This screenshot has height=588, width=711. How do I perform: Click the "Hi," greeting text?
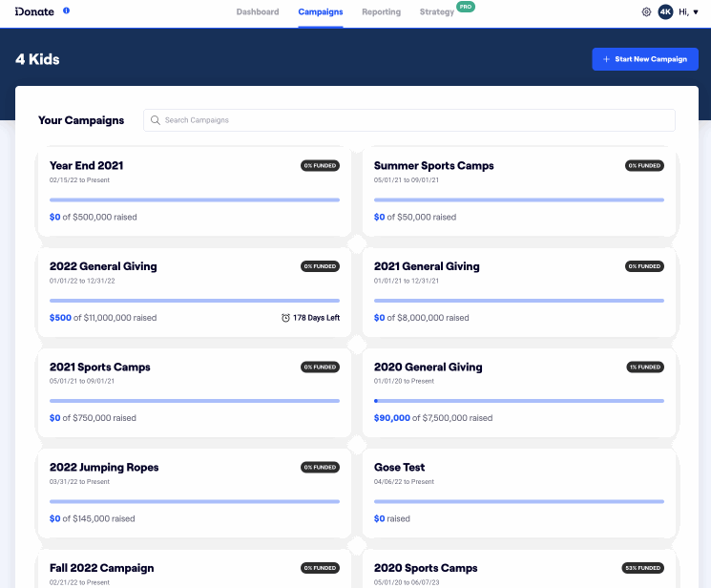pos(683,12)
